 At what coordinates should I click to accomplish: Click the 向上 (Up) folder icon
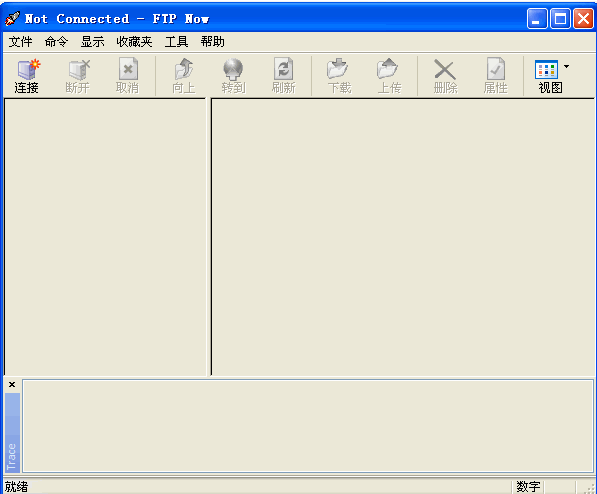[x=184, y=69]
